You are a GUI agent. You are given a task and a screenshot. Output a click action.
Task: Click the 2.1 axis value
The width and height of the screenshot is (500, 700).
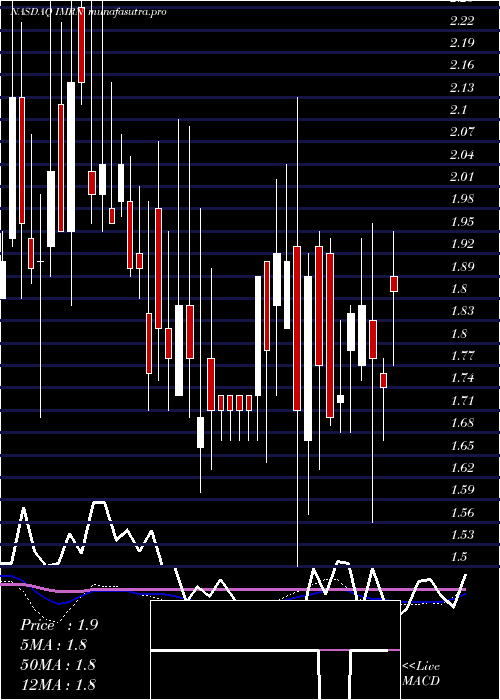coord(458,110)
